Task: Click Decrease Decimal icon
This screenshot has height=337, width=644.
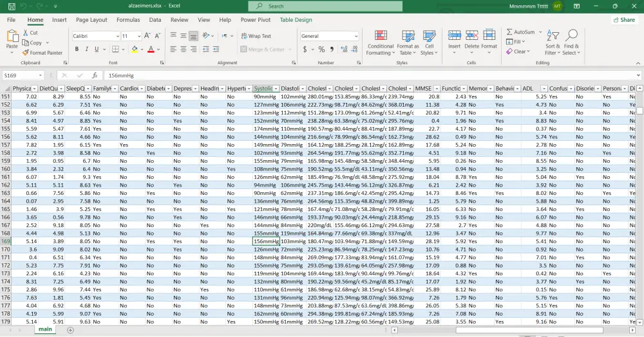Action: coord(354,49)
